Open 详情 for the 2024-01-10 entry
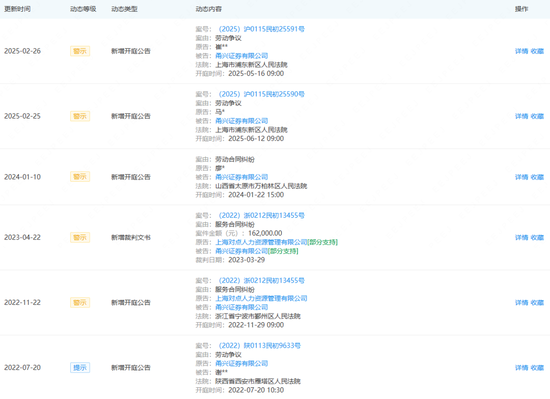Viewport: 550px width, 399px height. pos(522,177)
